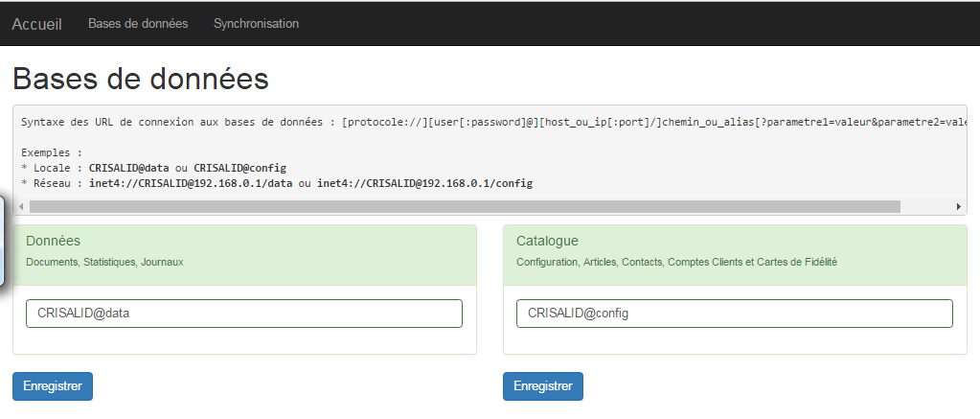Click the Bases de données page title

[x=141, y=80]
